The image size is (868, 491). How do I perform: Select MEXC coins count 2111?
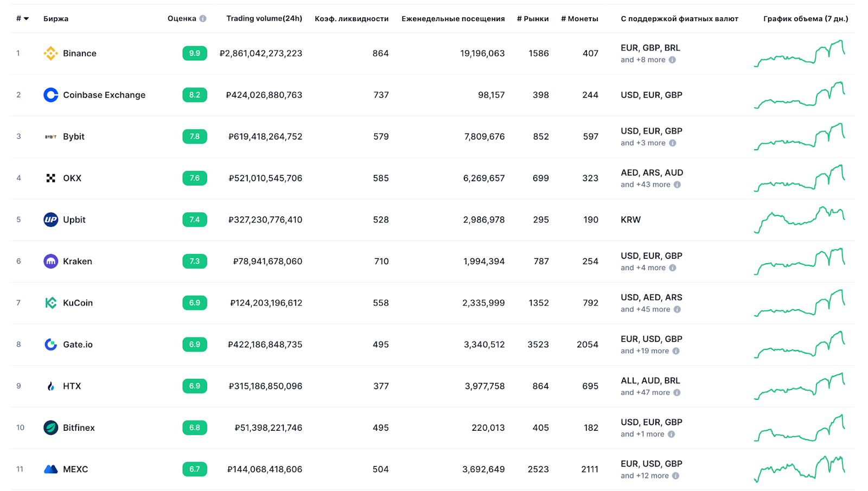tap(590, 469)
